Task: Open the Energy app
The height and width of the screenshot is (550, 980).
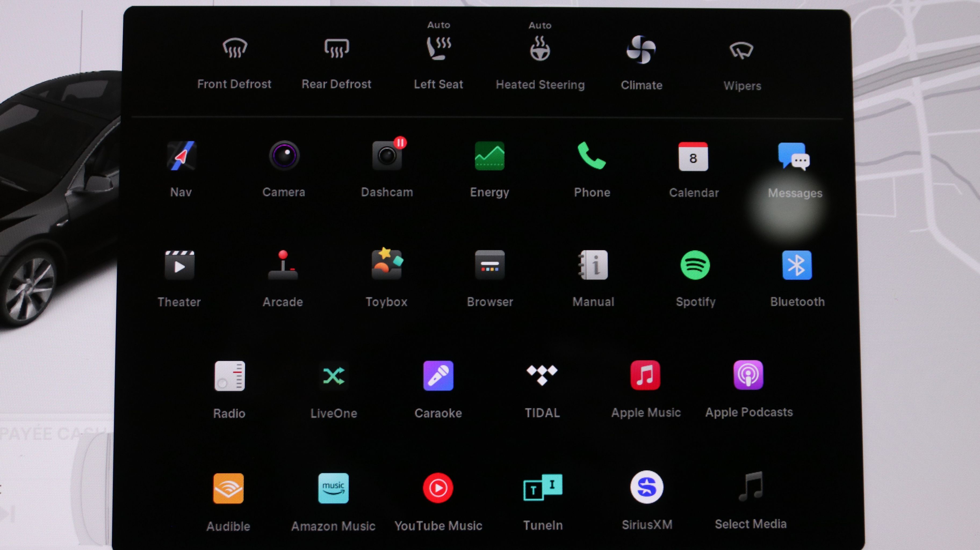Action: [x=489, y=156]
